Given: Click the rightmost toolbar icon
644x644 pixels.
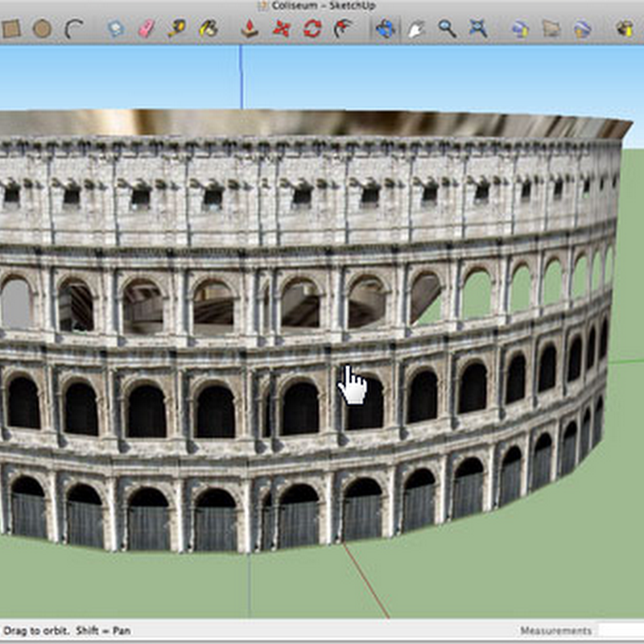Looking at the screenshot, I should [x=624, y=29].
